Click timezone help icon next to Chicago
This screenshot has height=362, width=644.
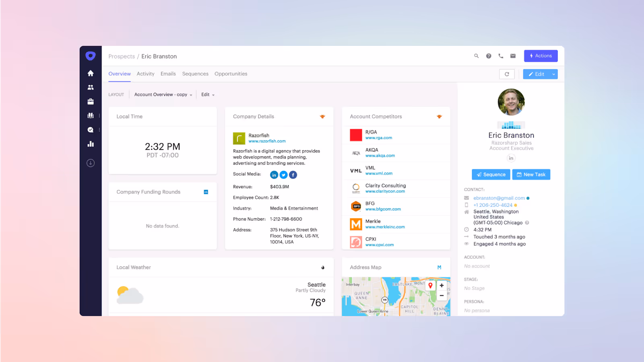click(x=527, y=223)
